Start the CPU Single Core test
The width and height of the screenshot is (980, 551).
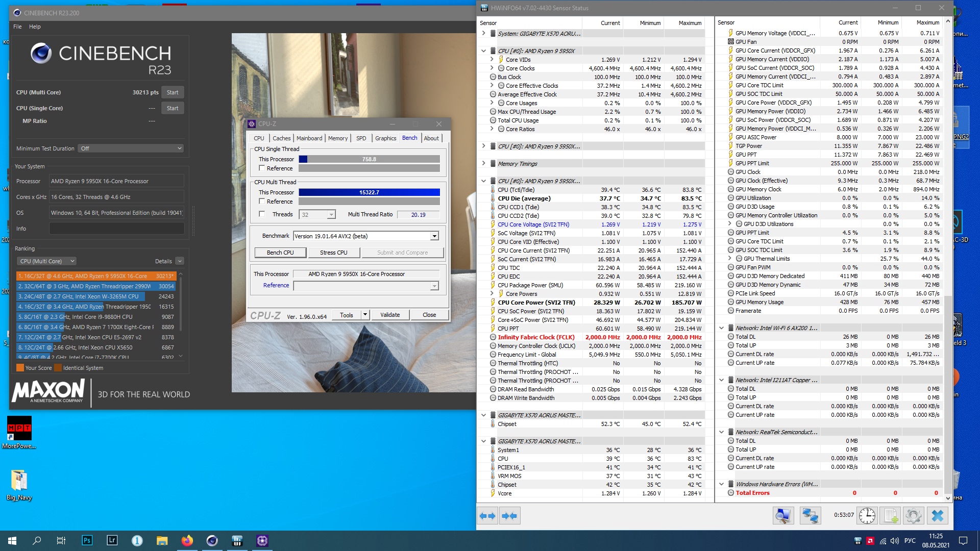point(173,108)
